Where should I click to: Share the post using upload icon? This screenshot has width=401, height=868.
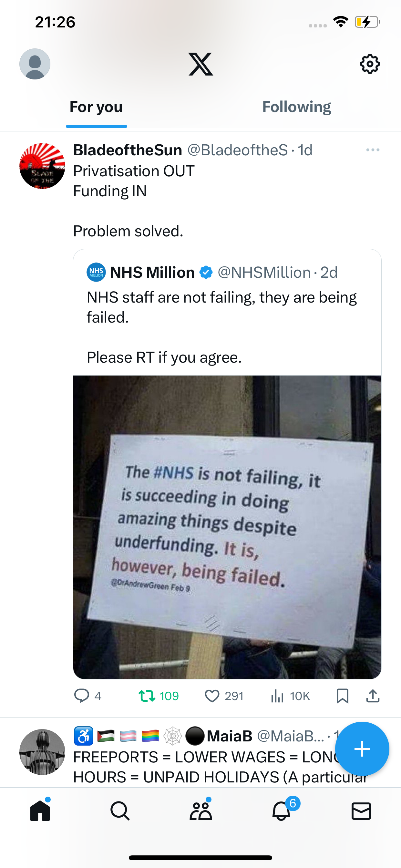pyautogui.click(x=373, y=696)
